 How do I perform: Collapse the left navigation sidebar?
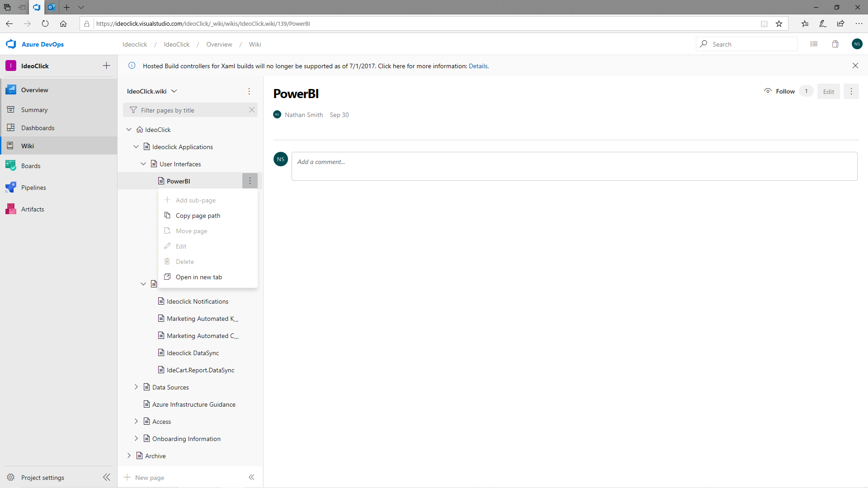pyautogui.click(x=107, y=477)
